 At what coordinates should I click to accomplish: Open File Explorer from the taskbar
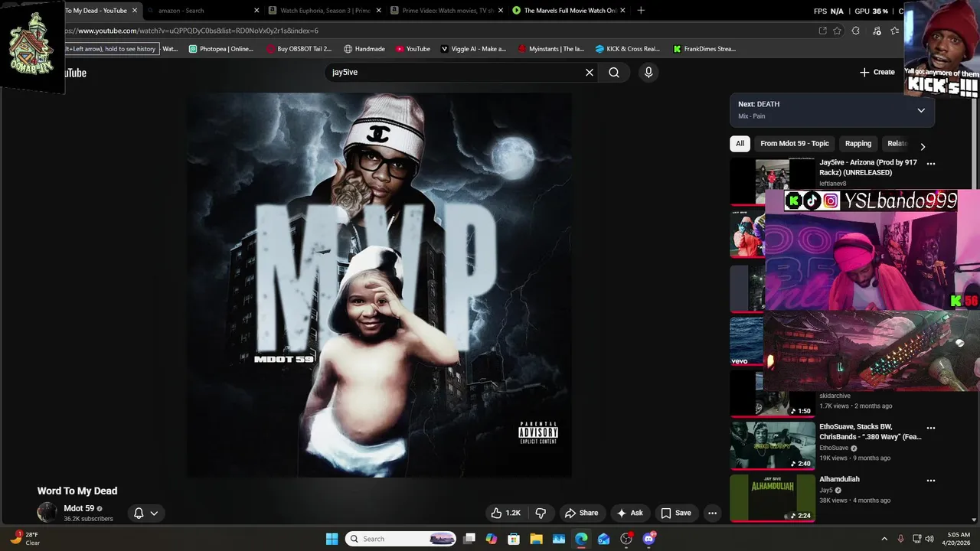click(537, 539)
